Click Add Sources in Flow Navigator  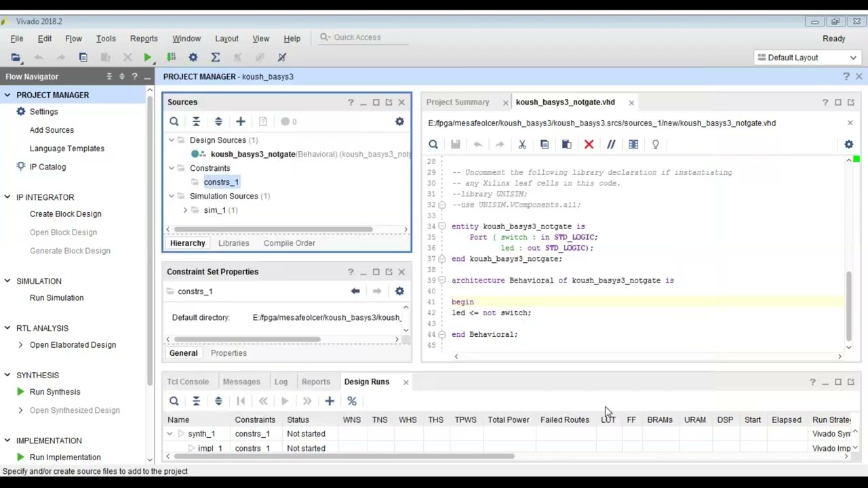(52, 130)
